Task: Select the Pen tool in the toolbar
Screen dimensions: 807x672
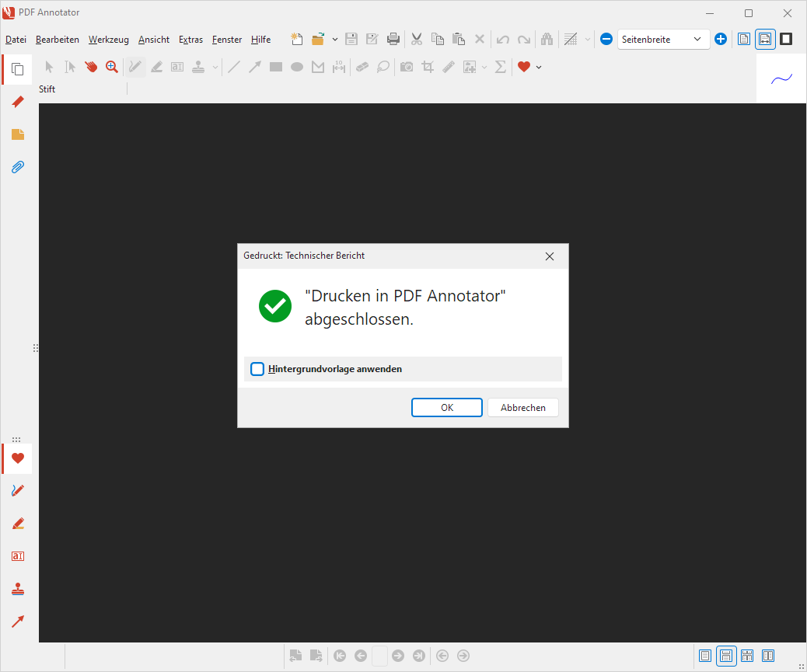Action: pos(134,67)
